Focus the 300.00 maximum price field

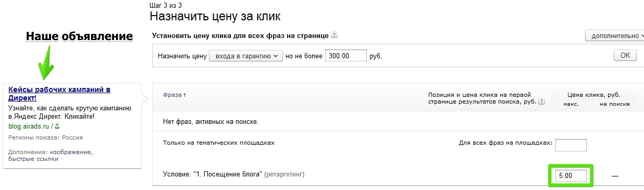coord(345,56)
